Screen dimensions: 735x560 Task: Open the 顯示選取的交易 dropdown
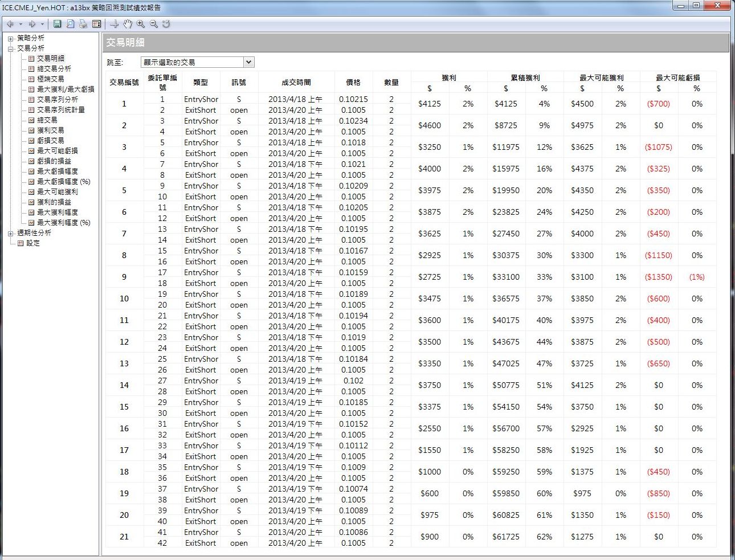(197, 62)
